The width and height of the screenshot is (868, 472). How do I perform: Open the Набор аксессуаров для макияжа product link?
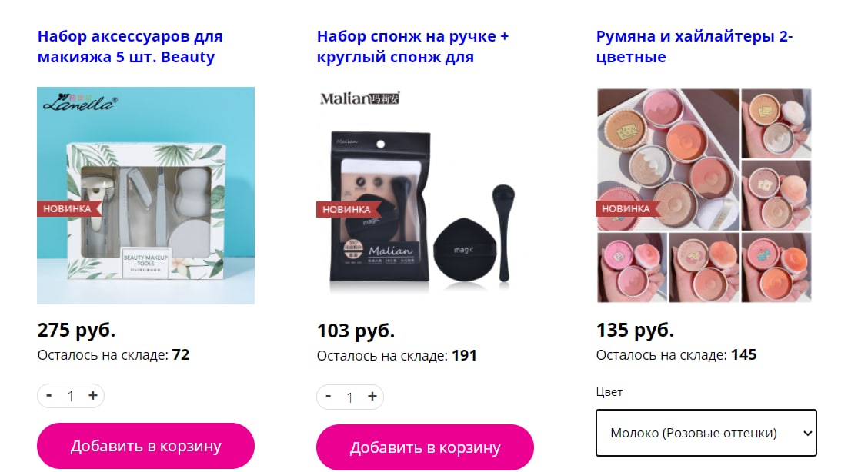pyautogui.click(x=130, y=46)
